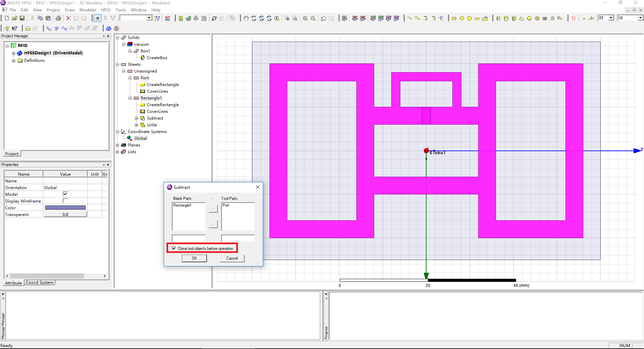Switch to the Coord System tab
The height and width of the screenshot is (349, 644).
click(x=40, y=282)
